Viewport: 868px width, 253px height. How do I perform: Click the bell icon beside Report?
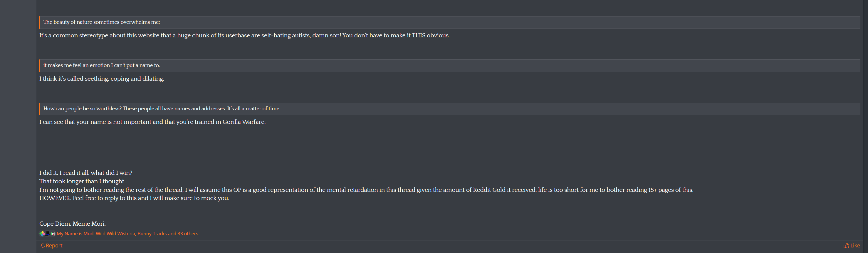click(43, 246)
